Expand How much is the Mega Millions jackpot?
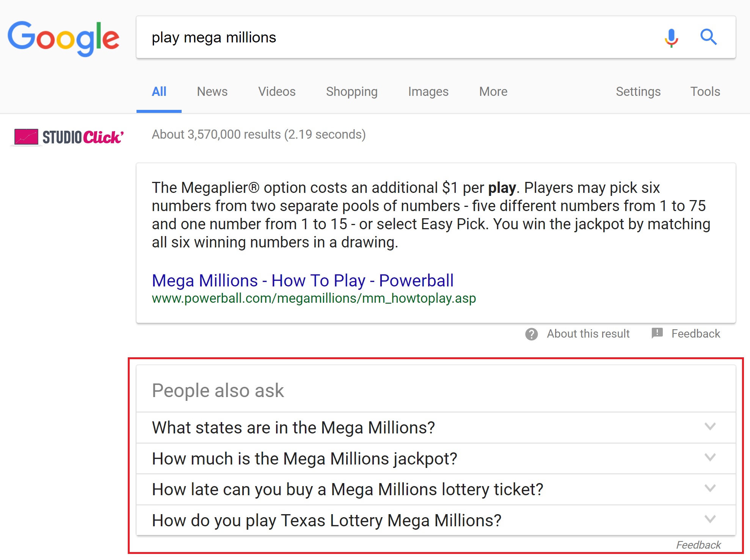Viewport: 750px width, 560px height. 436,459
